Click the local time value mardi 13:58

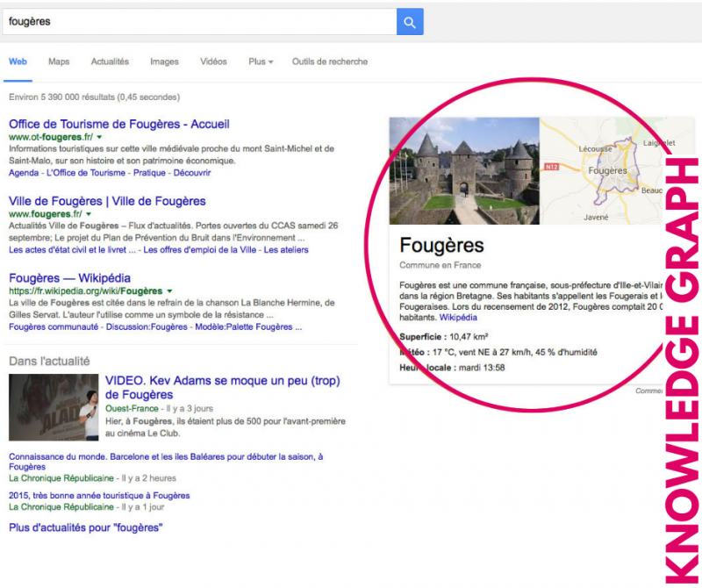pos(482,368)
